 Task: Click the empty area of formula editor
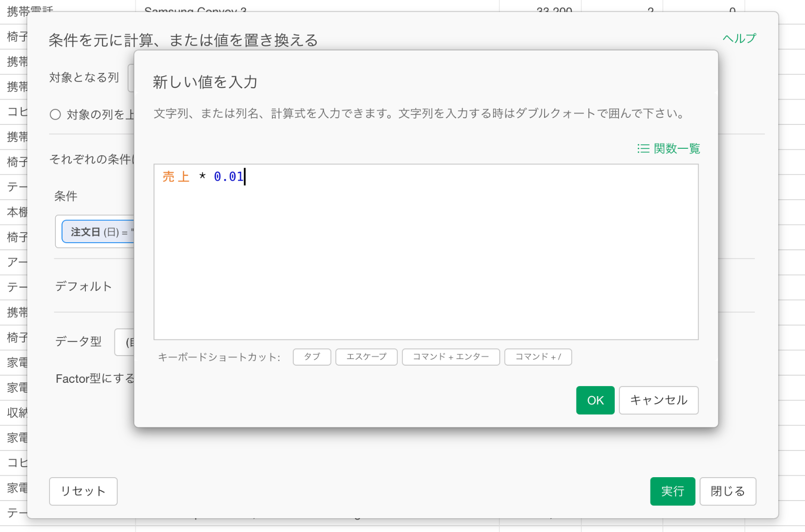click(x=425, y=267)
